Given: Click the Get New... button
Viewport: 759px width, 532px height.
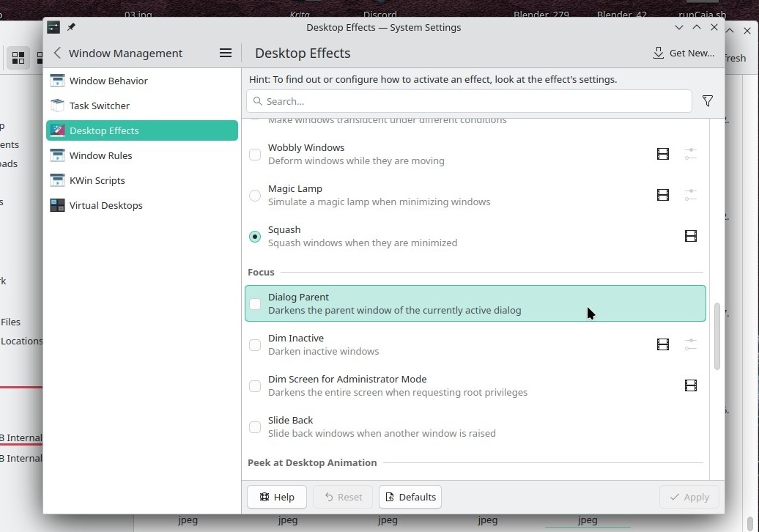Looking at the screenshot, I should (684, 53).
